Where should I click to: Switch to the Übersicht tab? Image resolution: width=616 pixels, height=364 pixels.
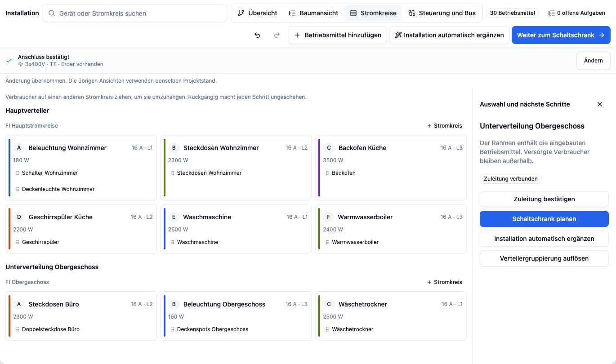(x=258, y=13)
